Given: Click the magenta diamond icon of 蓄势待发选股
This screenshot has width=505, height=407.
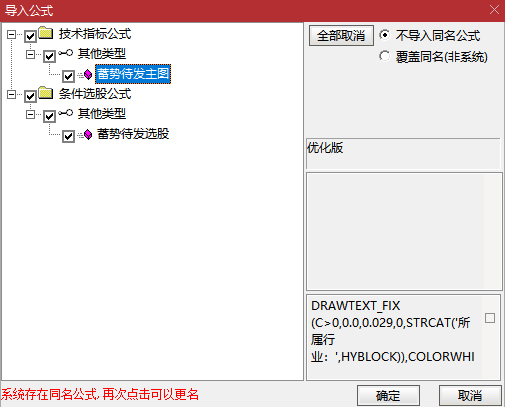Looking at the screenshot, I should pos(88,134).
